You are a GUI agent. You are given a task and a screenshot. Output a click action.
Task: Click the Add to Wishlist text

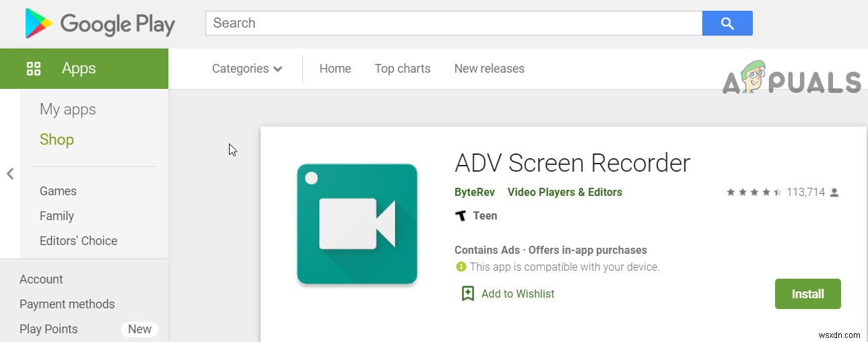[518, 294]
